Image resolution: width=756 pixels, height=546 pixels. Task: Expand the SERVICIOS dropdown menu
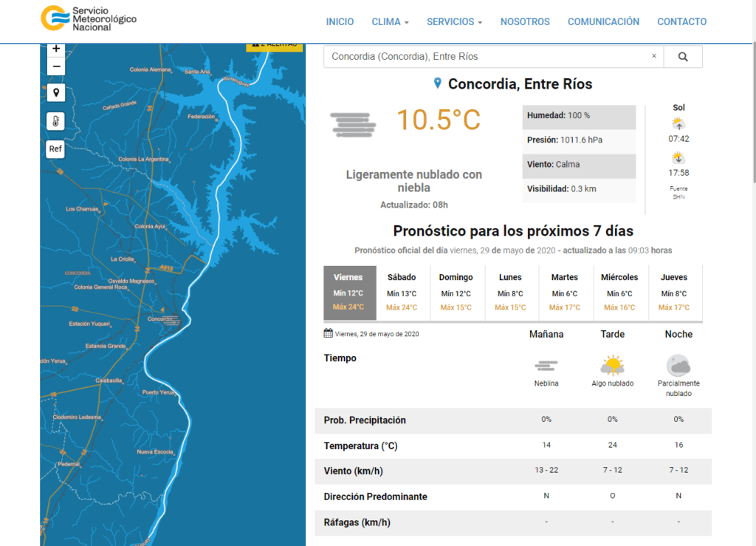pyautogui.click(x=454, y=21)
